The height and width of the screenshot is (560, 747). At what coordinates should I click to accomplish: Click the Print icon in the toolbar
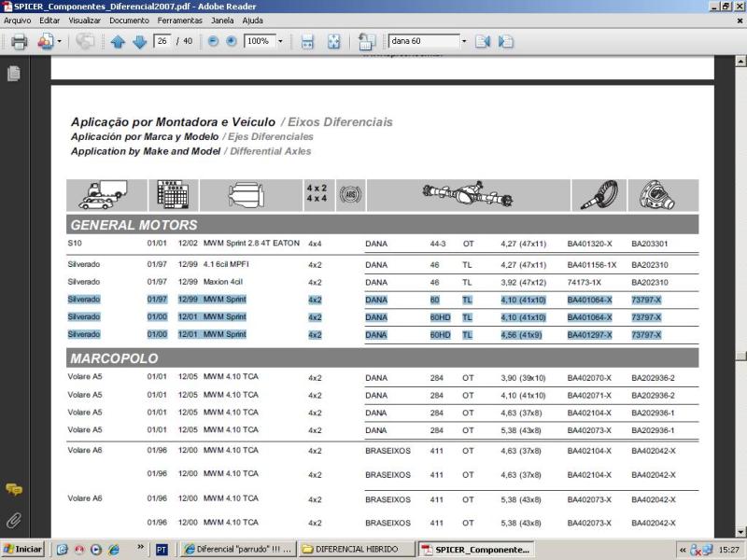click(x=20, y=41)
